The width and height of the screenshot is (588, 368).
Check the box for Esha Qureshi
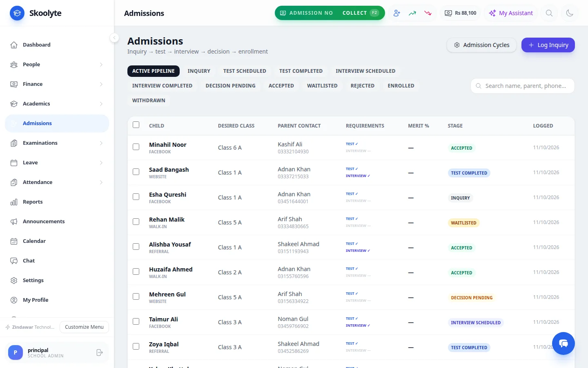pyautogui.click(x=136, y=197)
